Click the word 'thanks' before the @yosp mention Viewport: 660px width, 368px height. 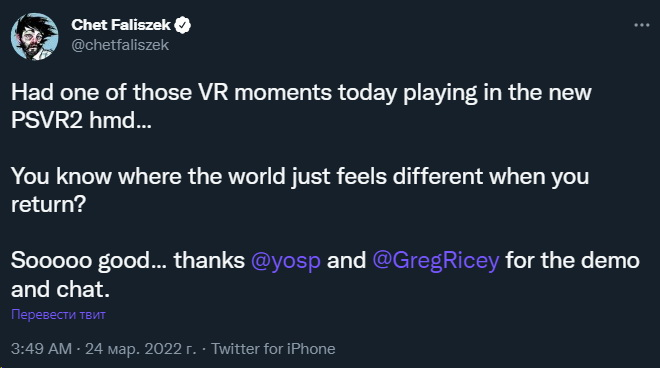[209, 260]
